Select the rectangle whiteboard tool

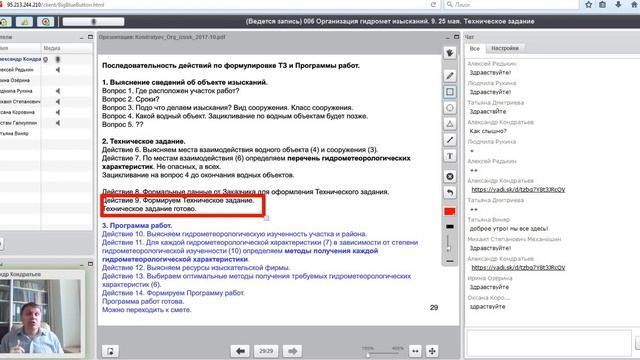[450, 92]
